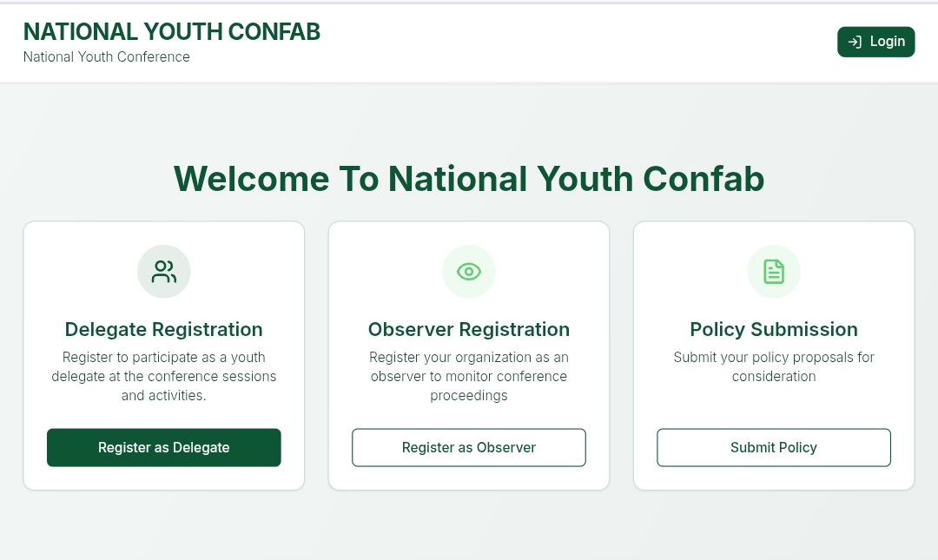Click the delegates people icon

tap(164, 272)
